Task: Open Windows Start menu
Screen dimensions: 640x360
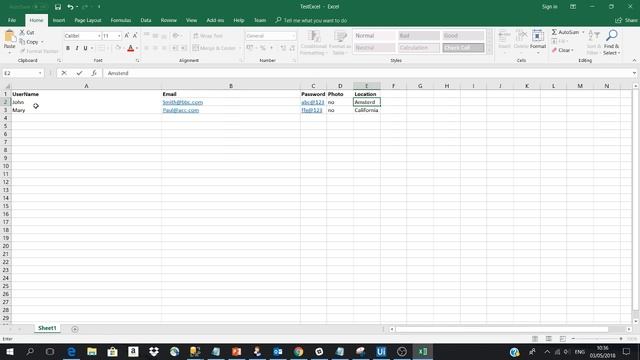Action: 9,351
